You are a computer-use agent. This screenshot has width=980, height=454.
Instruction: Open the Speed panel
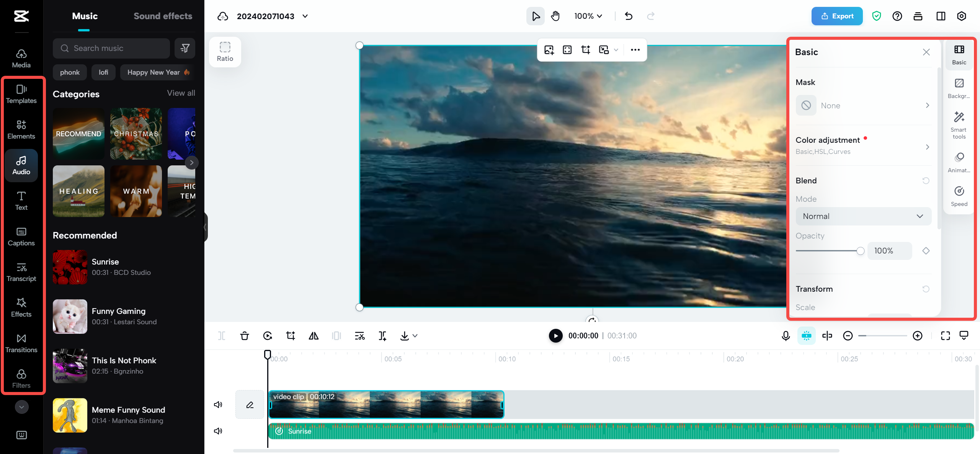[959, 195]
